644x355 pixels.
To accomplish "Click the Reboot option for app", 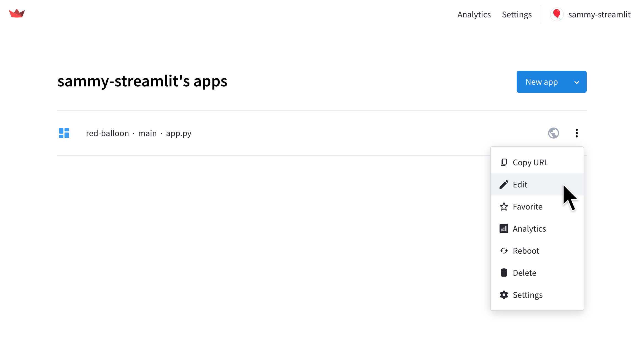I will point(526,250).
